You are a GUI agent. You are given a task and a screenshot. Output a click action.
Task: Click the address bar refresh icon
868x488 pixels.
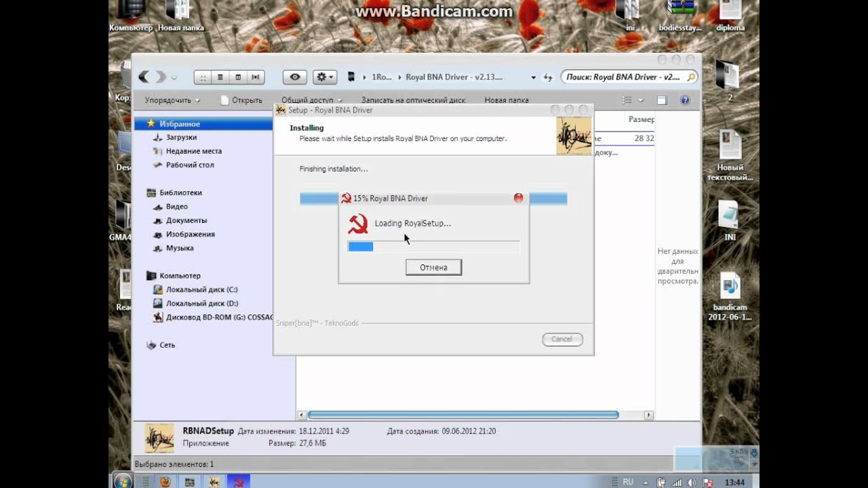pyautogui.click(x=548, y=77)
